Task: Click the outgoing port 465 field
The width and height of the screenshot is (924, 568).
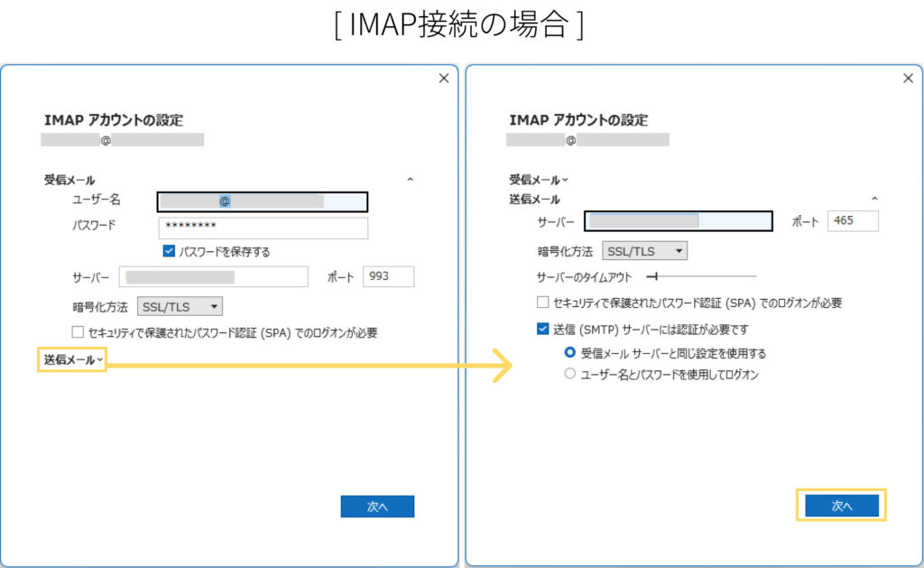Action: pos(853,221)
